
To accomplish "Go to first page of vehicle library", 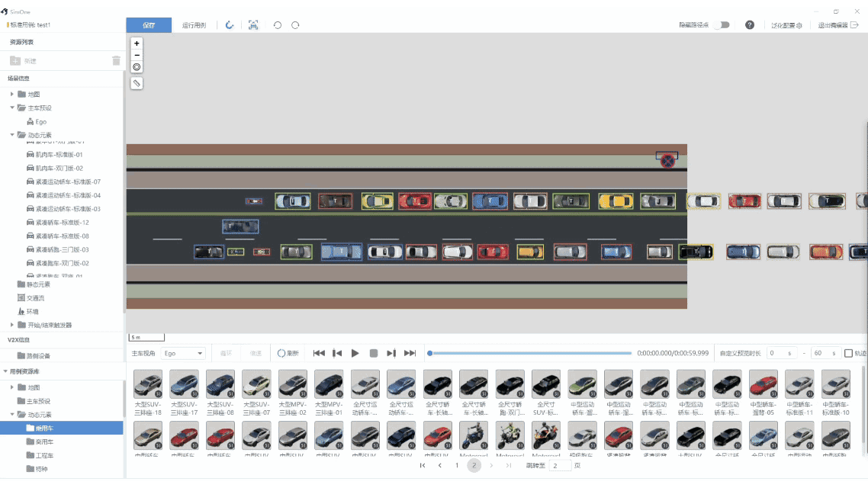I will point(423,466).
